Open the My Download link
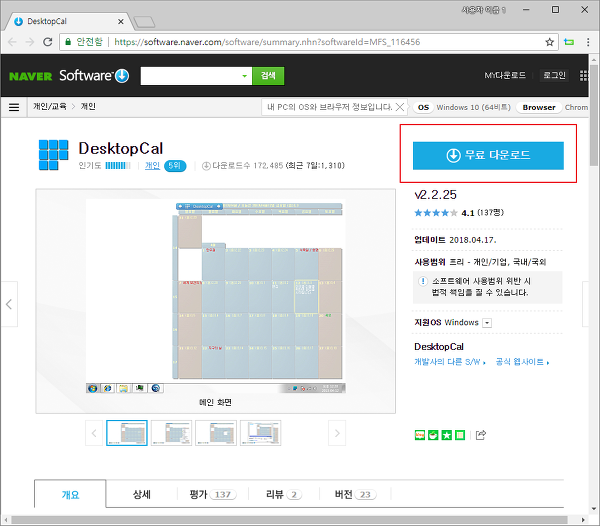This screenshot has height=526, width=600. pyautogui.click(x=505, y=75)
